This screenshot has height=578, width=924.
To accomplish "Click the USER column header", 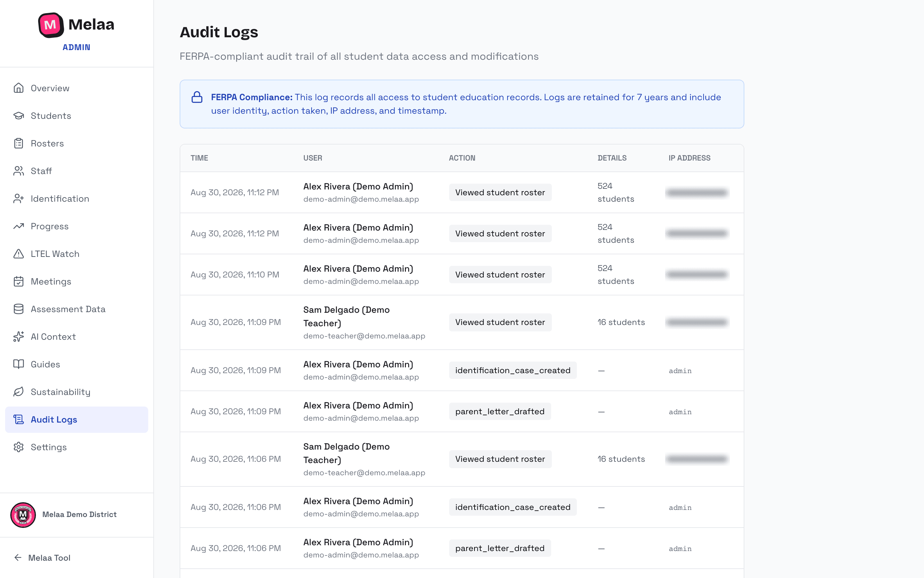I will click(313, 158).
